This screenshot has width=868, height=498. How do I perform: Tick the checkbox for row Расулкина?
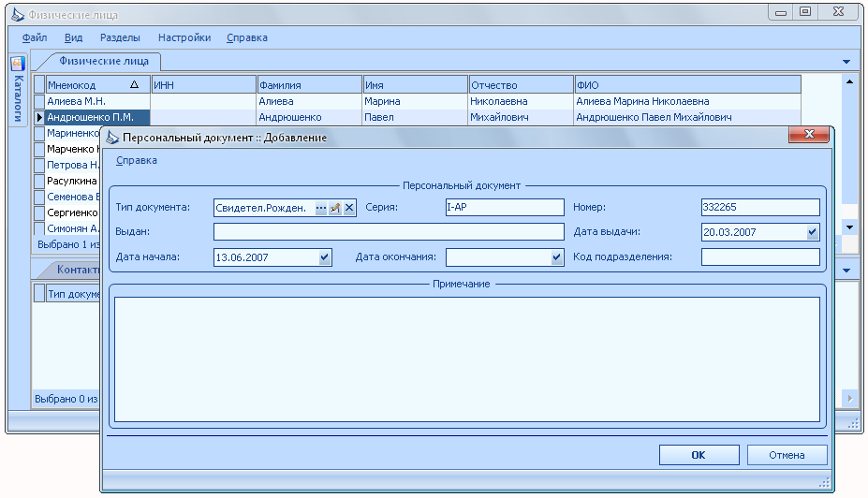point(39,181)
